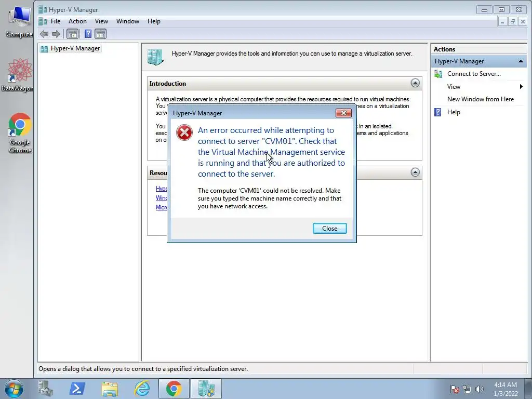This screenshot has height=399, width=532.
Task: Expand the View submenu in Actions pane
Action: 521,87
